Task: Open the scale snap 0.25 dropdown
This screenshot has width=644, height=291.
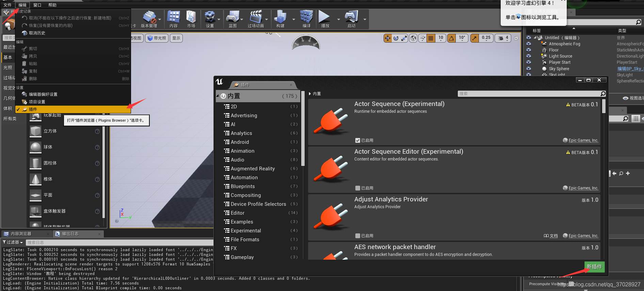Action: (486, 38)
